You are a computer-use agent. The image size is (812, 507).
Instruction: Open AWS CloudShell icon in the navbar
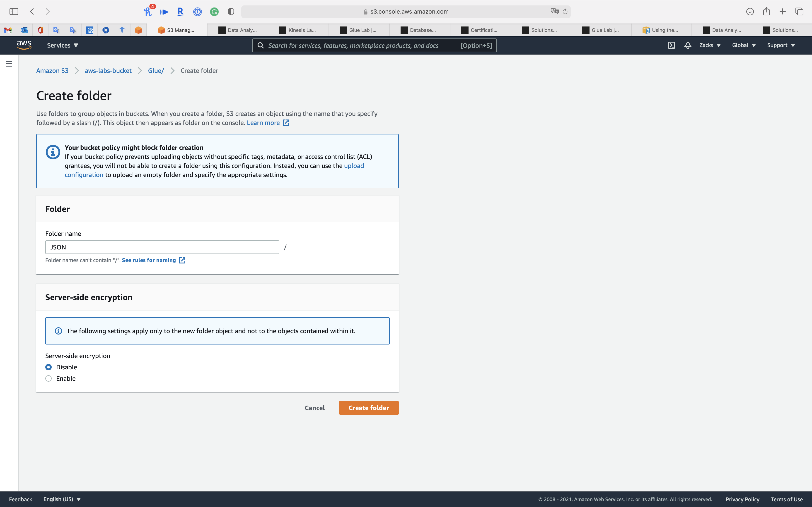pyautogui.click(x=671, y=45)
